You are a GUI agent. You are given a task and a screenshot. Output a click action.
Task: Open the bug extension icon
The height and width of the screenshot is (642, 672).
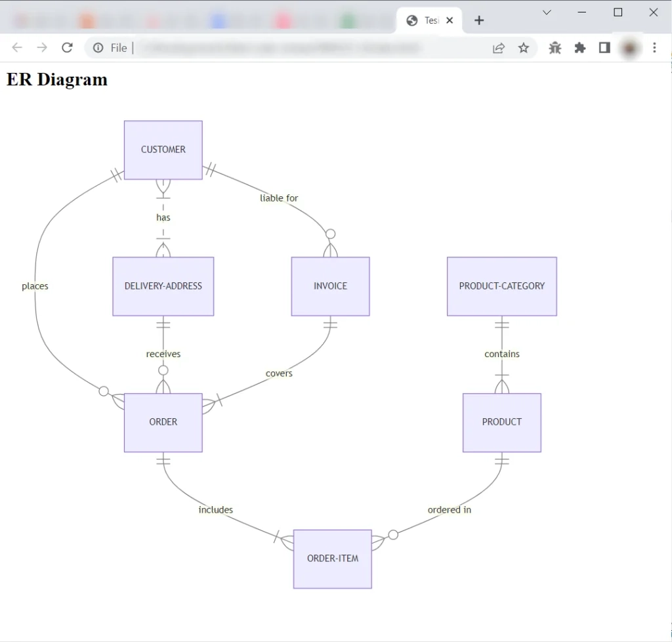pos(555,47)
